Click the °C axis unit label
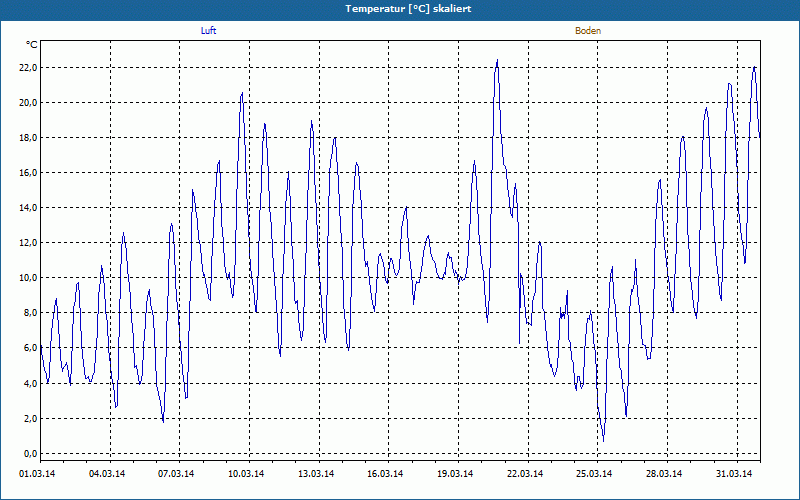 click(32, 45)
